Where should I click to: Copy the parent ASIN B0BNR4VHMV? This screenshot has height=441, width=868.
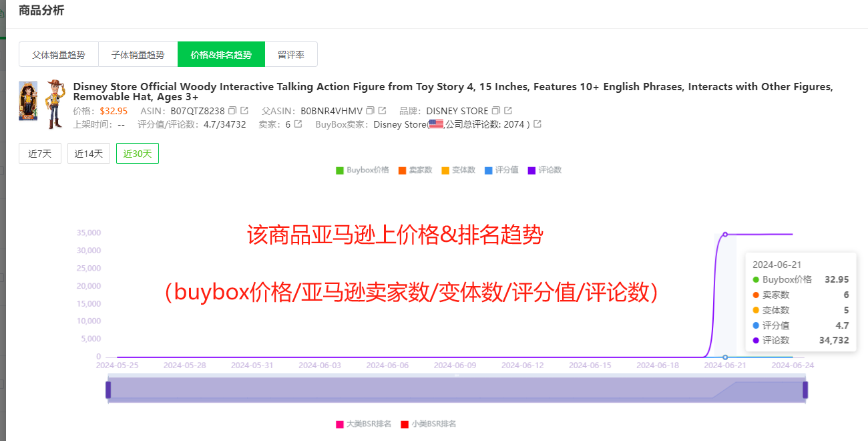click(370, 110)
